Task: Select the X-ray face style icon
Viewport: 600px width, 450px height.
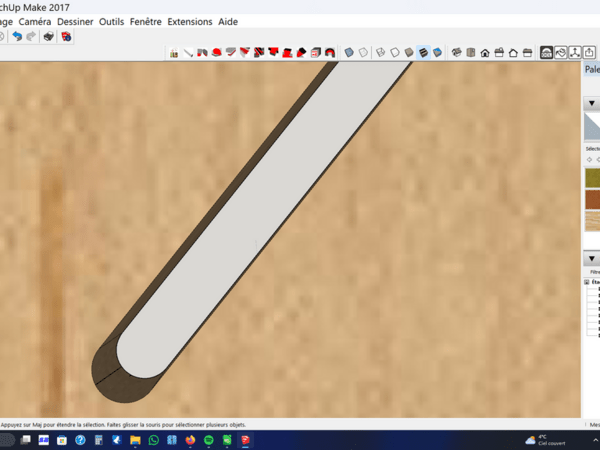Action: pyautogui.click(x=349, y=52)
